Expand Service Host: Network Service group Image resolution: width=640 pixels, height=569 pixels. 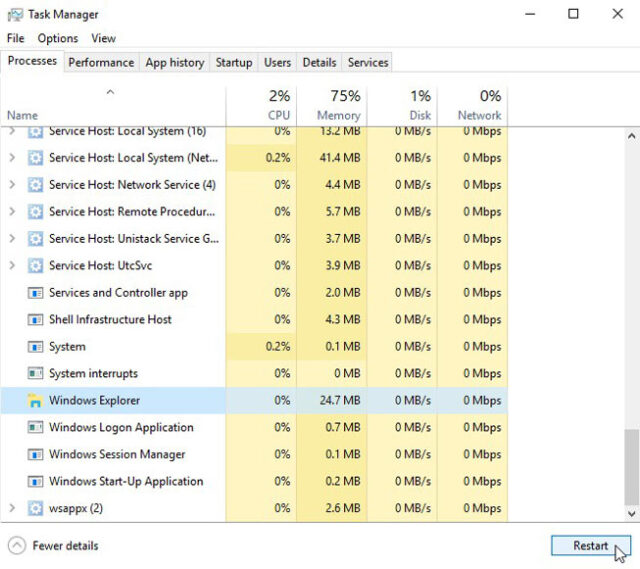pyautogui.click(x=12, y=185)
